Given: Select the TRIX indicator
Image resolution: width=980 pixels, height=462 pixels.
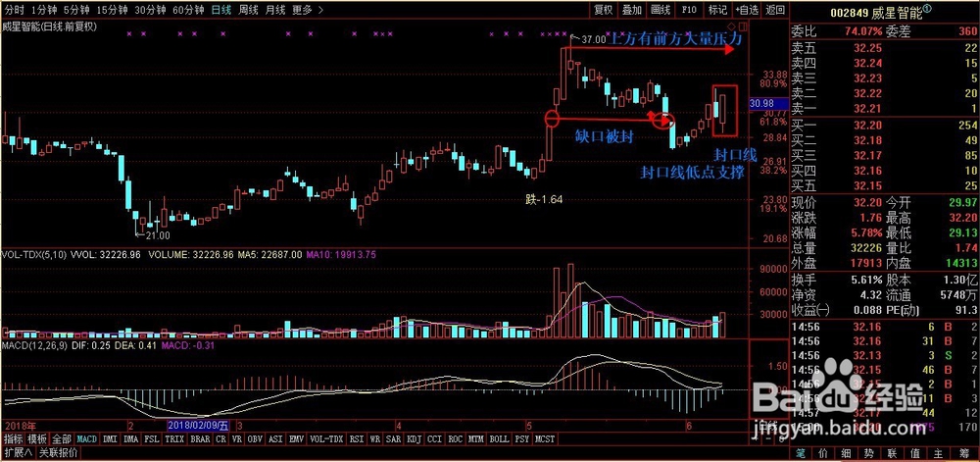Looking at the screenshot, I should point(174,438).
